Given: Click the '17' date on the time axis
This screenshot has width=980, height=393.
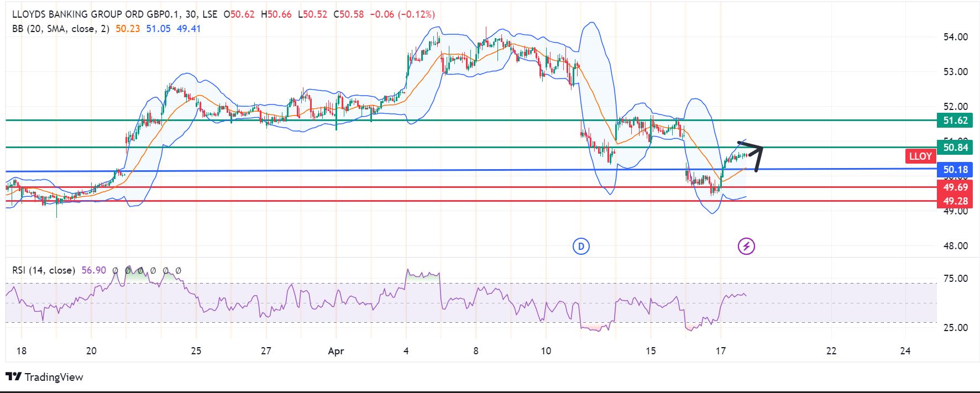Looking at the screenshot, I should pyautogui.click(x=720, y=351).
